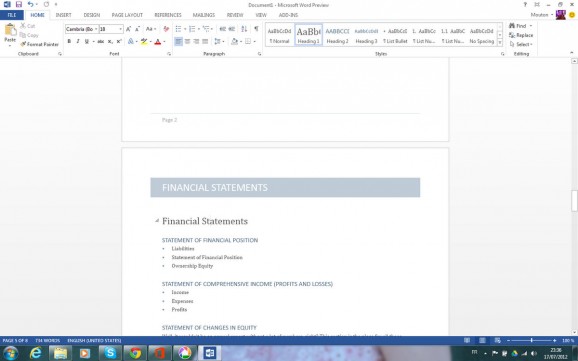The image size is (578, 361).
Task: Increase the paragraph indent
Action: [231, 29]
